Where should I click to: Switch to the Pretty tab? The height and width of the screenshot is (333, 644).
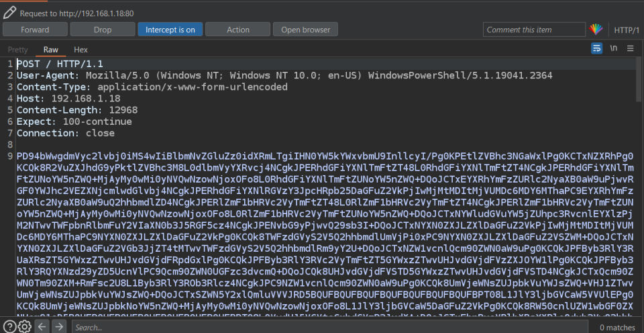point(17,49)
